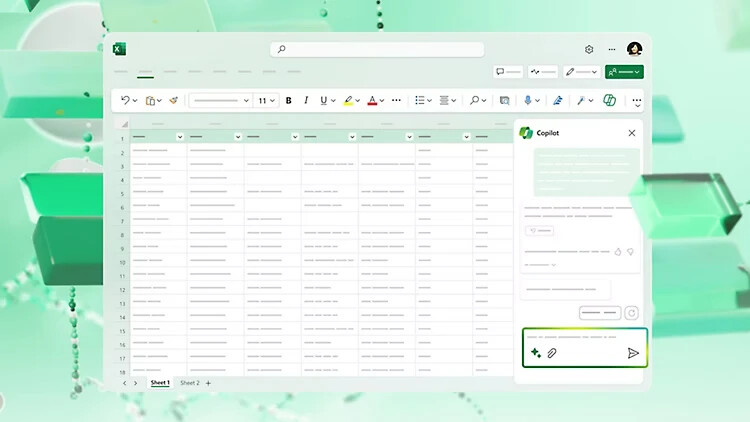Open the red font color picker arrow
Image resolution: width=750 pixels, height=422 pixels.
pos(382,100)
